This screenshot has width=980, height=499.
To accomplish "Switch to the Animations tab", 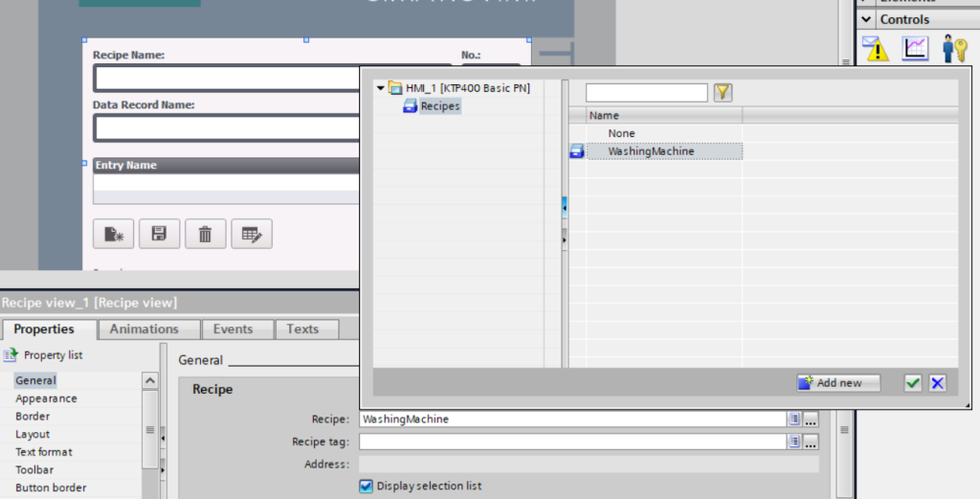I will tap(144, 329).
